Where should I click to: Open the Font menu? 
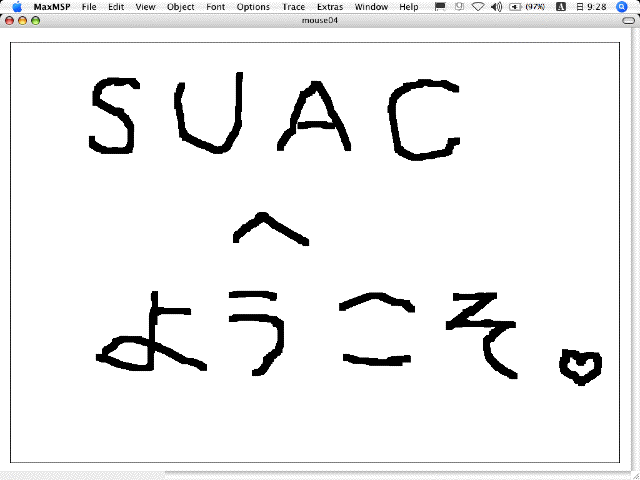coord(216,7)
